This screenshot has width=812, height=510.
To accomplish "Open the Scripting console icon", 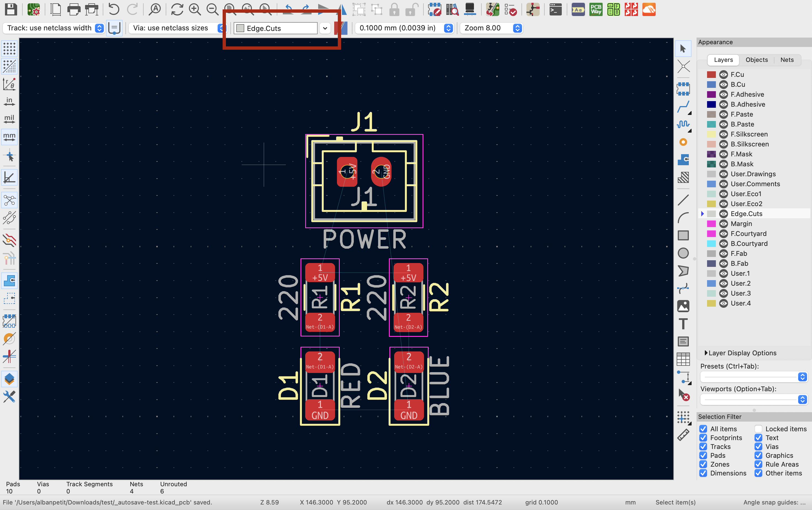I will pos(555,9).
